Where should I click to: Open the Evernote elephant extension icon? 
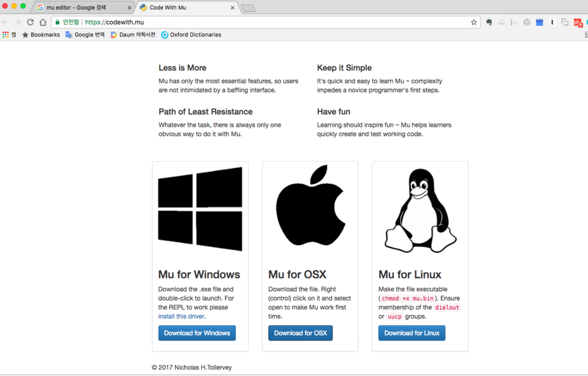pyautogui.click(x=489, y=22)
